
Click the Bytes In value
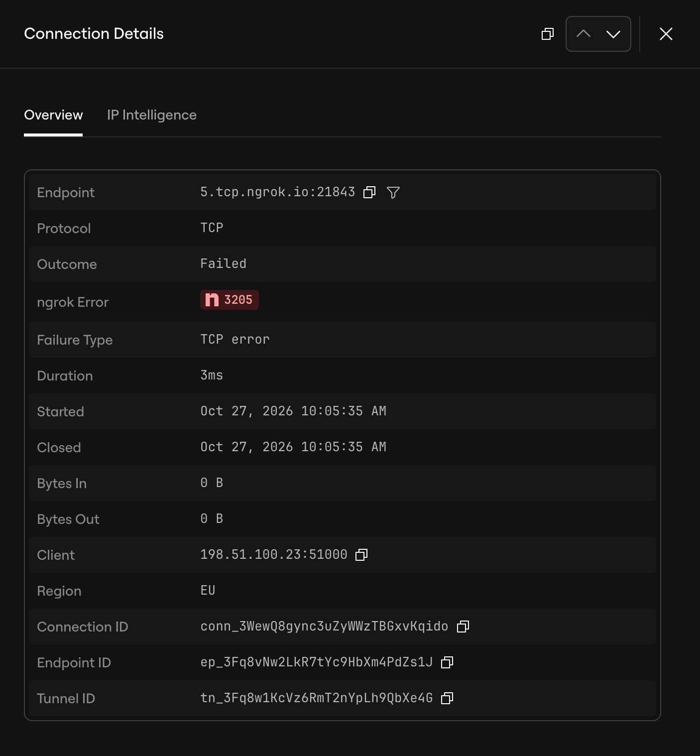pyautogui.click(x=212, y=483)
